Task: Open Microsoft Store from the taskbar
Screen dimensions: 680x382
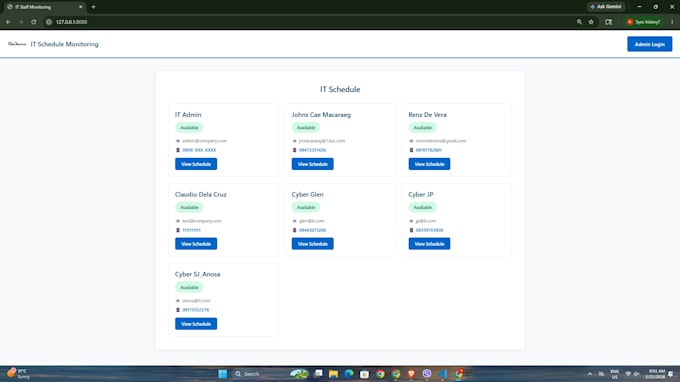Action: click(364, 374)
